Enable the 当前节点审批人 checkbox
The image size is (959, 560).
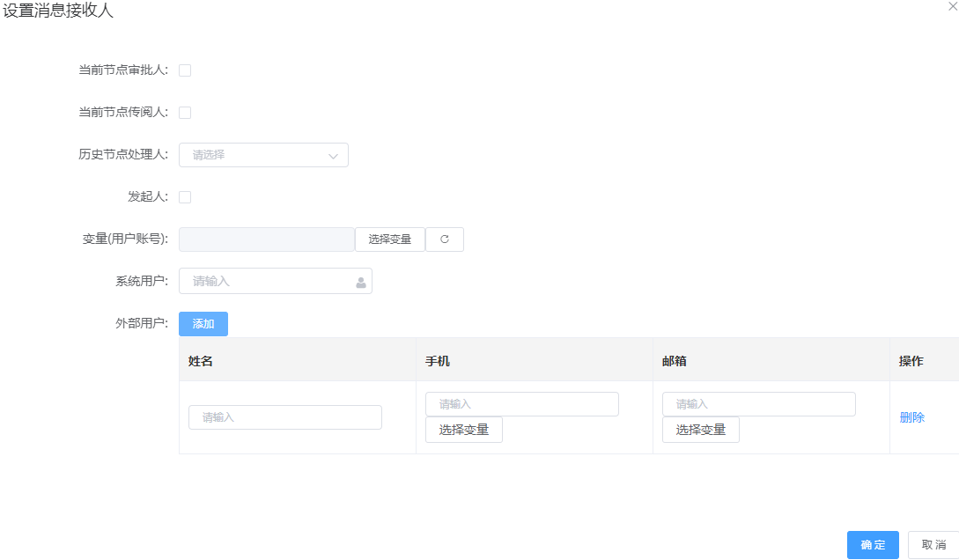click(x=185, y=70)
